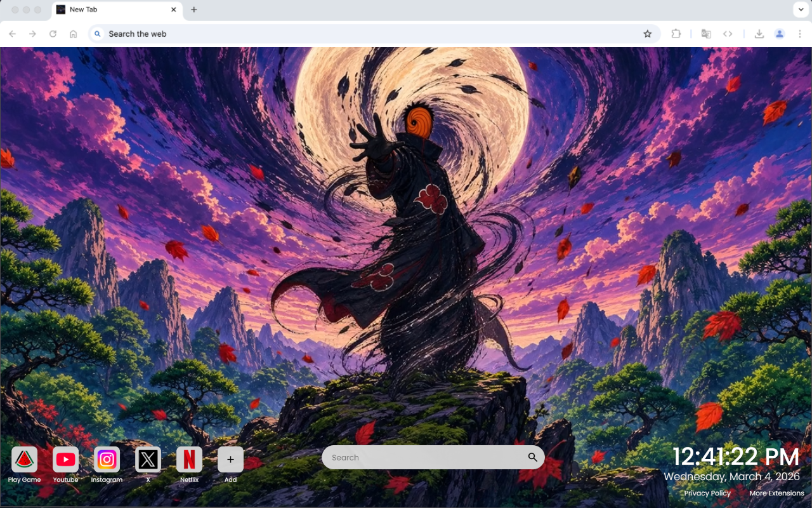Open the browser three-dot menu
The image size is (812, 508).
click(800, 34)
